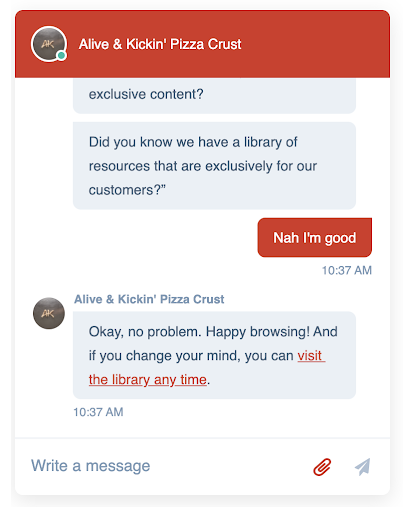Viewport: 403px width, 512px height.
Task: Click the words 'the library any time' in link
Action: pyautogui.click(x=148, y=380)
